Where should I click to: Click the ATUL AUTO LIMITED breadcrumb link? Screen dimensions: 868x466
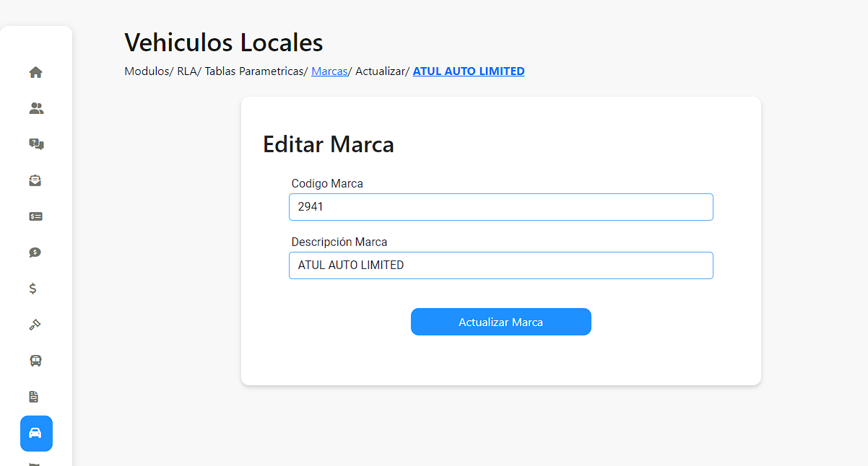tap(469, 71)
